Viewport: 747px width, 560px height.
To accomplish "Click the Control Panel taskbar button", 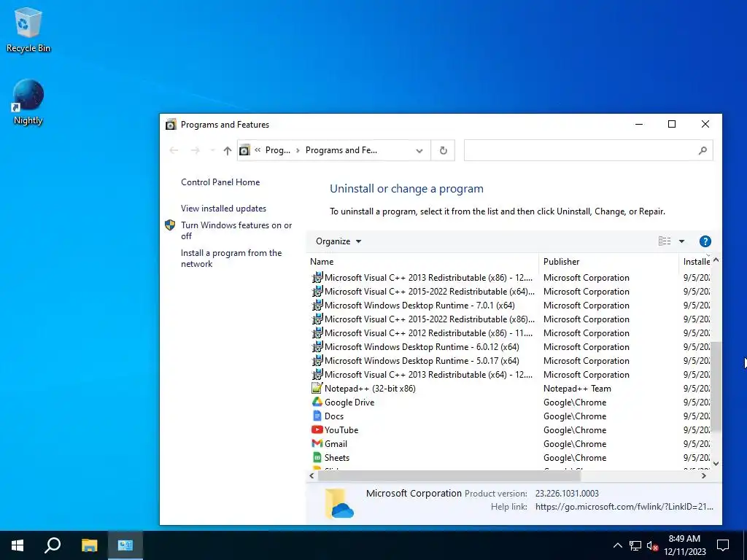I will pos(125,545).
